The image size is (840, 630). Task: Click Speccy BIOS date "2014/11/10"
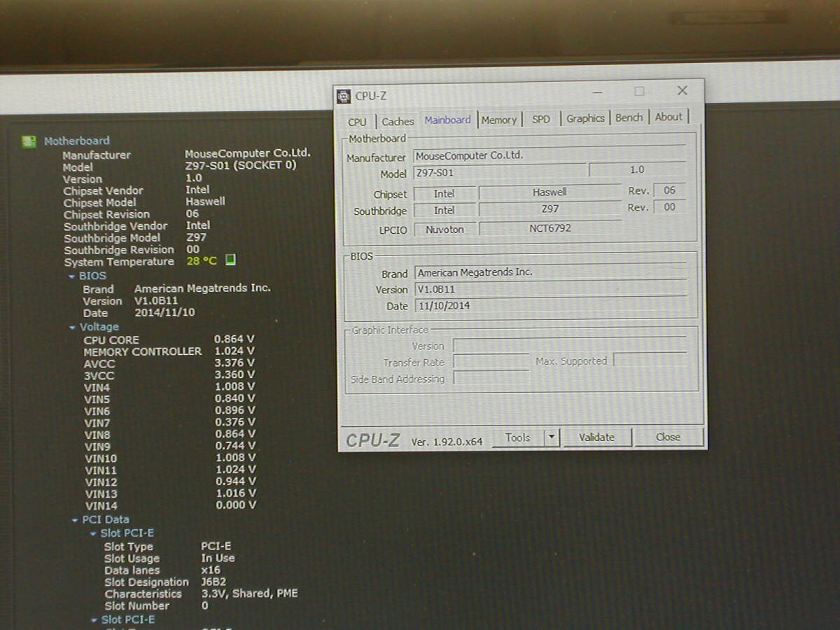165,313
